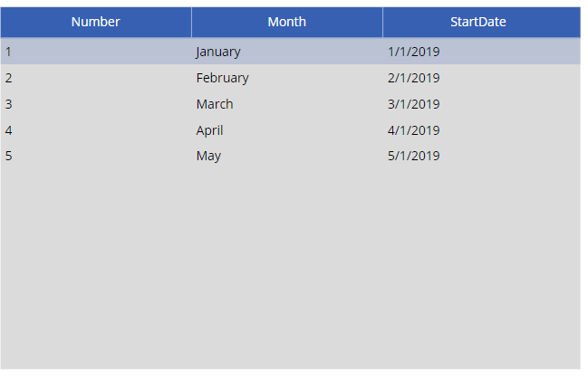Screen dimensions: 588x382
Task: Select the cell with number 5
Action: (9, 156)
